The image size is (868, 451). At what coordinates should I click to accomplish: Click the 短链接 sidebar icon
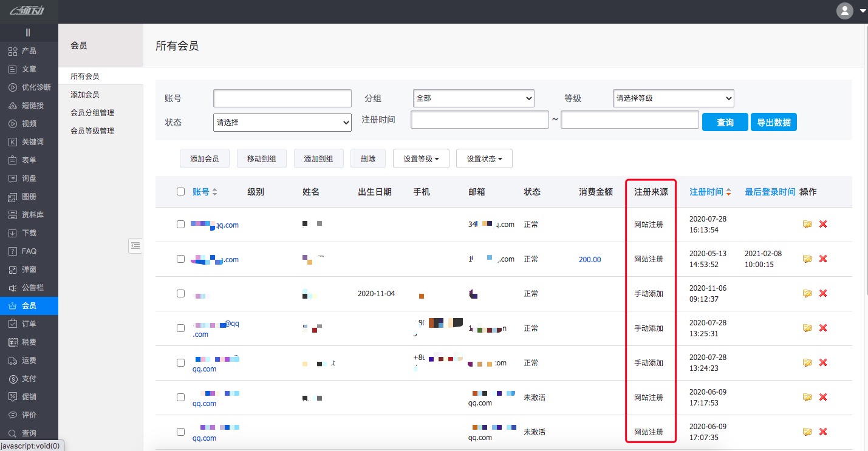click(13, 106)
